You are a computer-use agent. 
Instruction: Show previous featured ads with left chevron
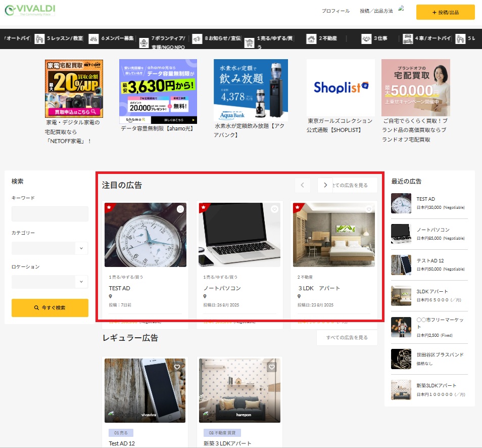(302, 185)
